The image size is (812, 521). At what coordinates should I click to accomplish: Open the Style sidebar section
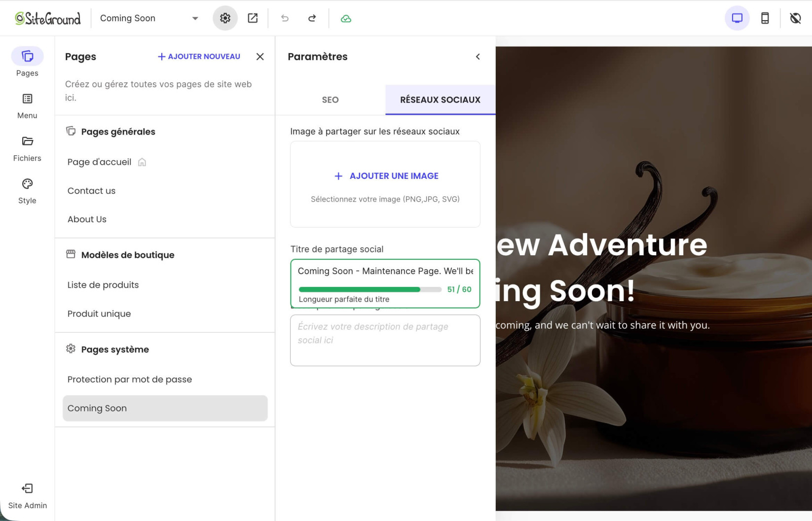27,191
